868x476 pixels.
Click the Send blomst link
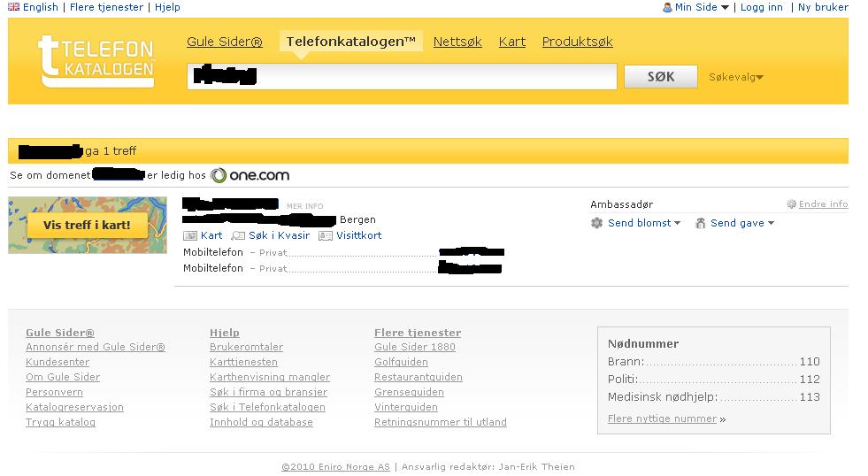[x=640, y=223]
